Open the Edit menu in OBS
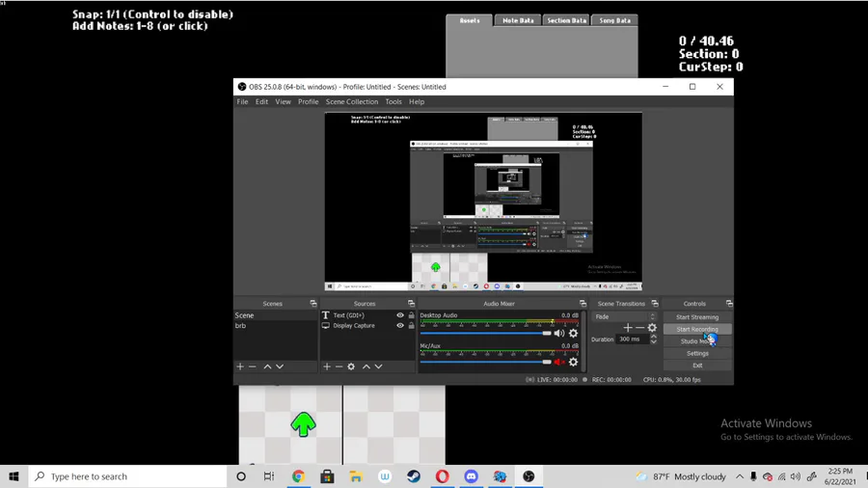Screen dimensions: 868x488 click(x=261, y=102)
